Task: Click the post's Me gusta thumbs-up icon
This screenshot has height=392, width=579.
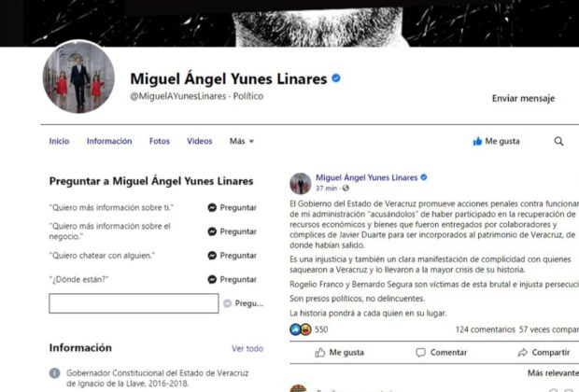Action: (319, 353)
